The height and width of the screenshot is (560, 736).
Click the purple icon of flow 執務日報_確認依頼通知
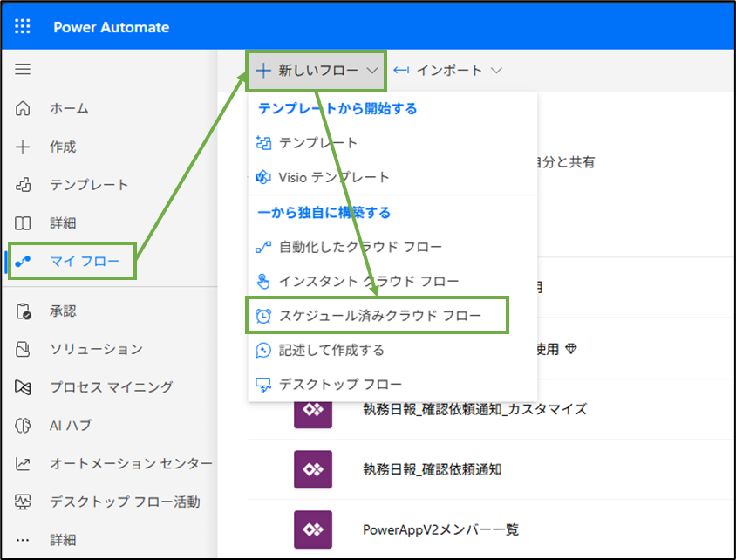pyautogui.click(x=313, y=469)
